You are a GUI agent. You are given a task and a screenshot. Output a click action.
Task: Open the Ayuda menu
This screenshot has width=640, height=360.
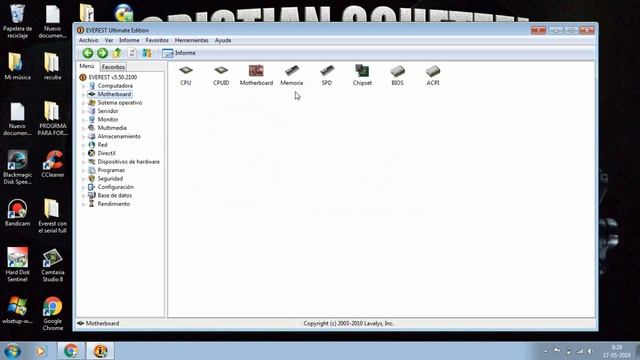point(223,40)
